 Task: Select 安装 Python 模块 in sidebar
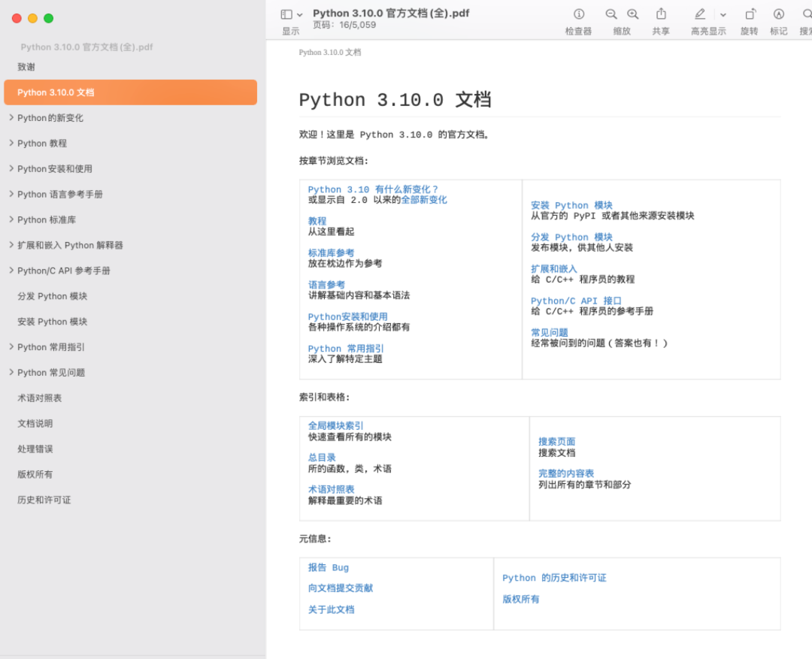53,322
